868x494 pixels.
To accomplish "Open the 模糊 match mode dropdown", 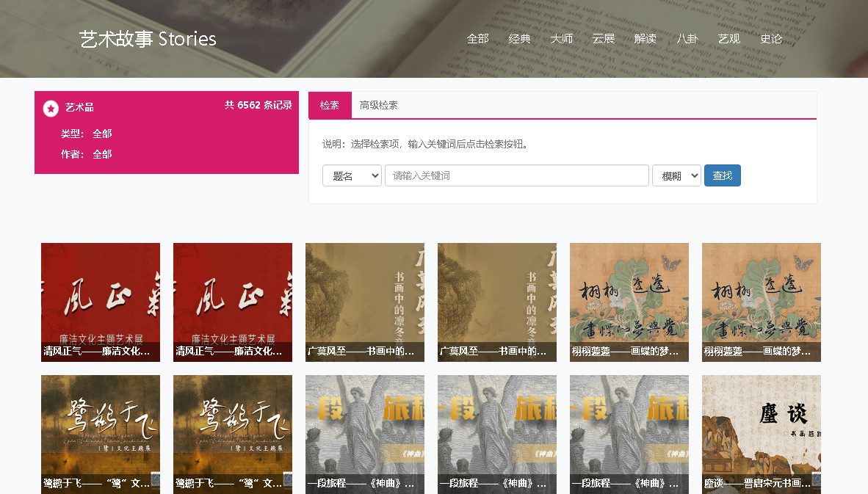I will (676, 176).
